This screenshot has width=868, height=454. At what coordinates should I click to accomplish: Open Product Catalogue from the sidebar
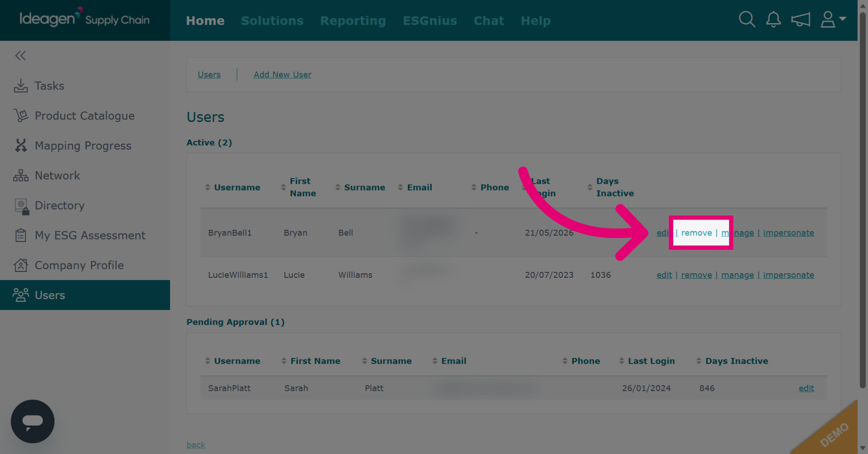[85, 116]
